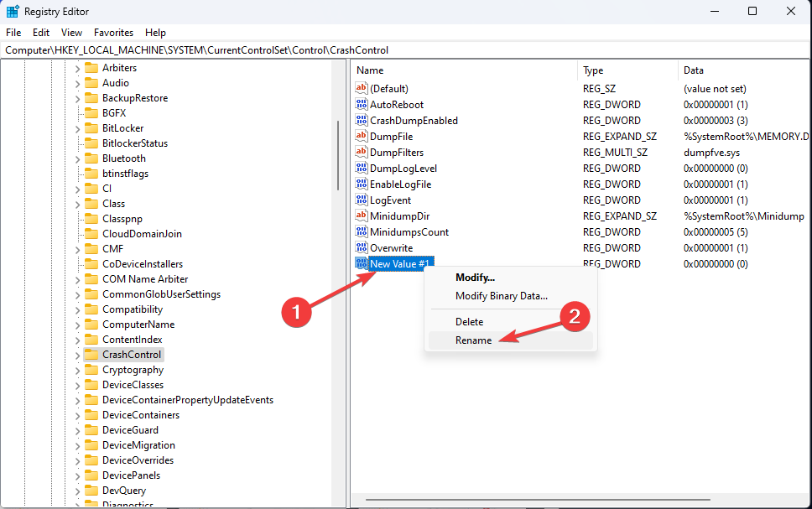Click the registry path address bar
The width and height of the screenshot is (812, 509).
click(405, 50)
